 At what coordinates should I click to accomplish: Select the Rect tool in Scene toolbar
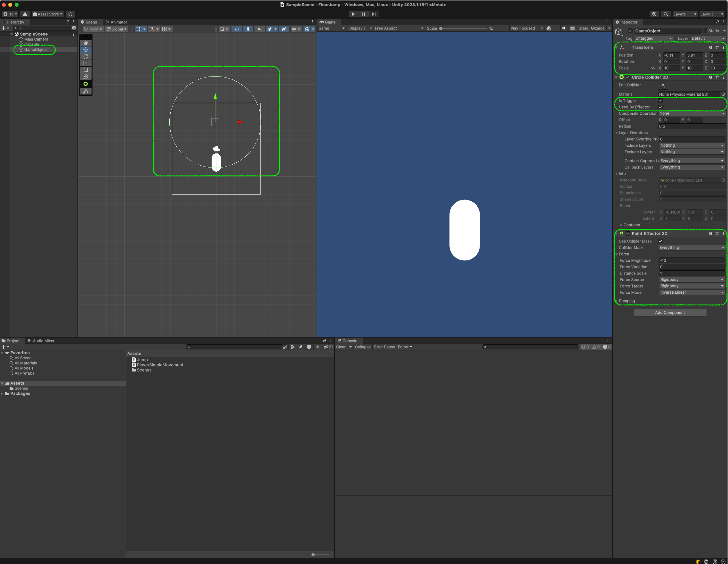pos(86,70)
